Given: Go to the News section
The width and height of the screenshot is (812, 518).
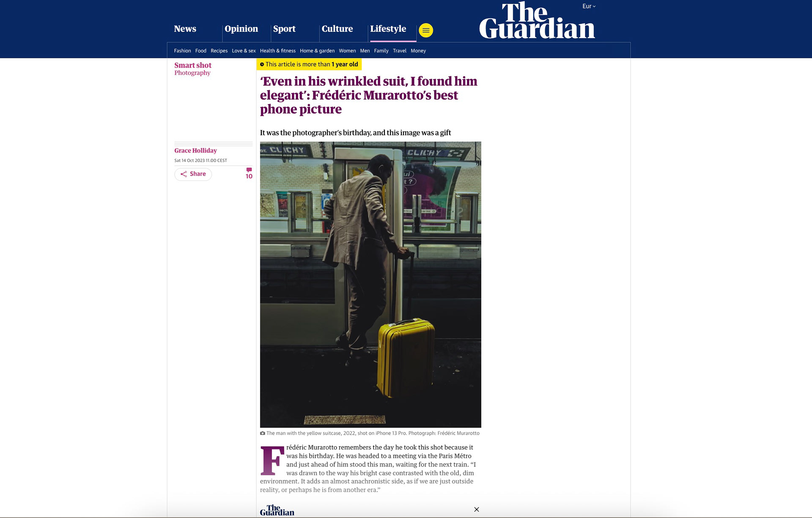Looking at the screenshot, I should pos(185,29).
